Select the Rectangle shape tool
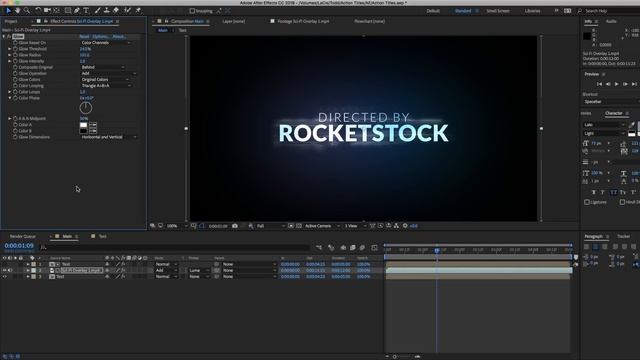The image size is (640, 360). 68,11
